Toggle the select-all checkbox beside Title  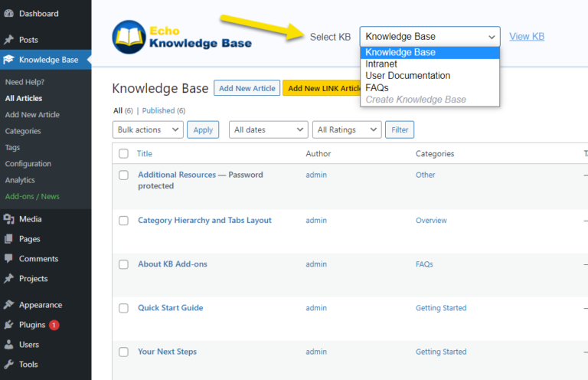124,154
